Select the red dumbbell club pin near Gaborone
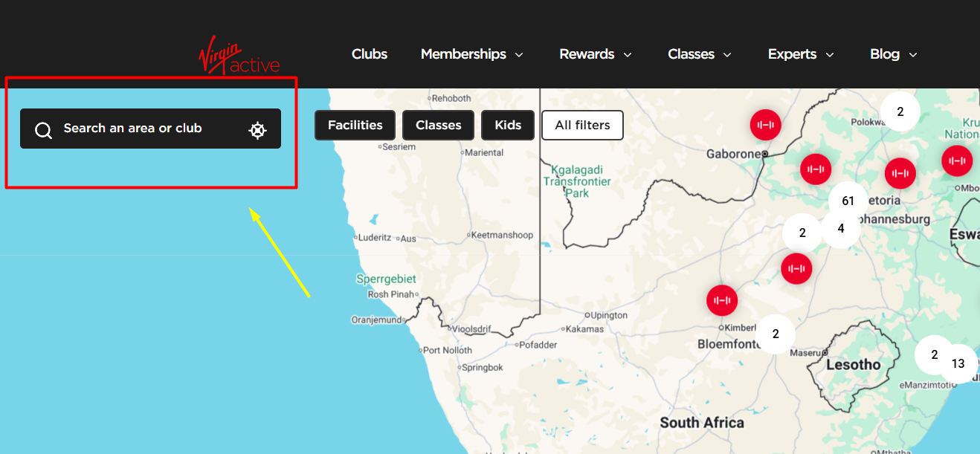 (765, 125)
